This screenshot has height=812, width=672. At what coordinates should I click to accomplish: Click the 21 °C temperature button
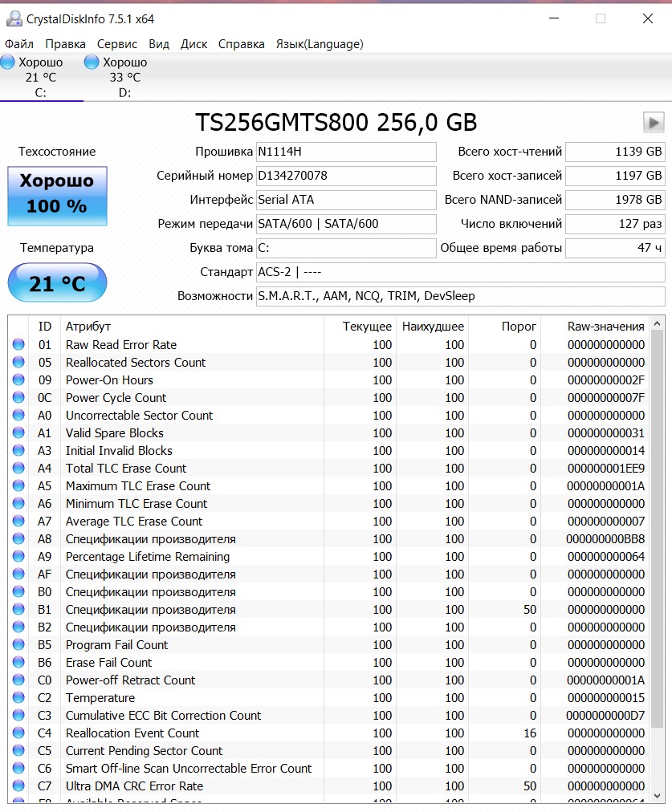pos(57,282)
